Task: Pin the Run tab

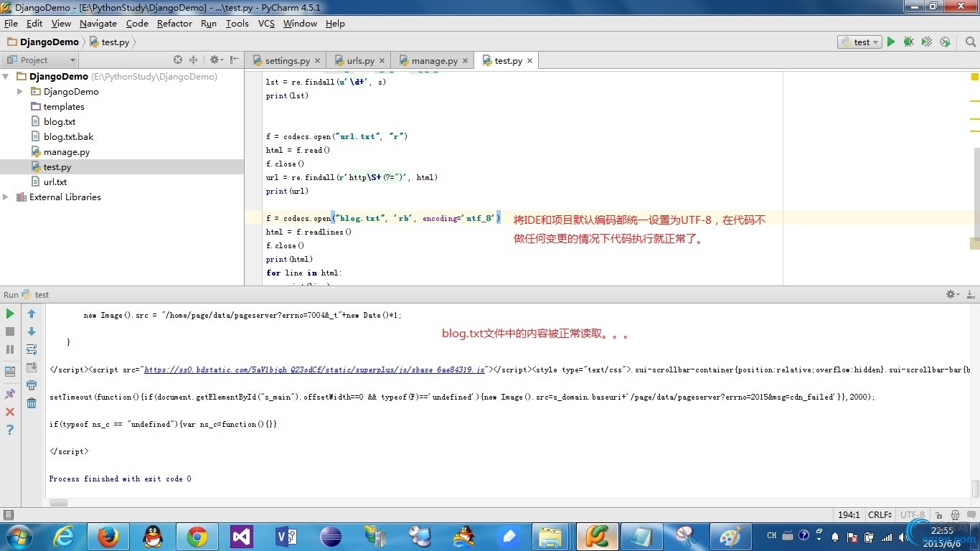Action: [x=10, y=394]
